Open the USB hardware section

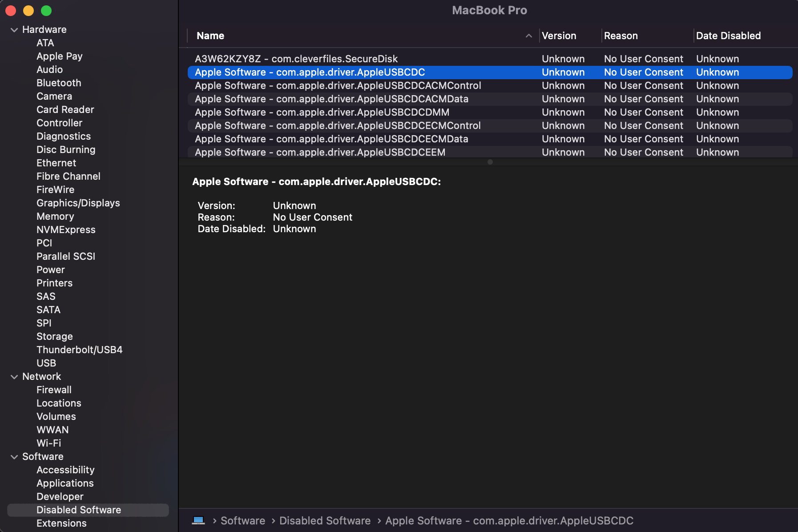point(46,363)
